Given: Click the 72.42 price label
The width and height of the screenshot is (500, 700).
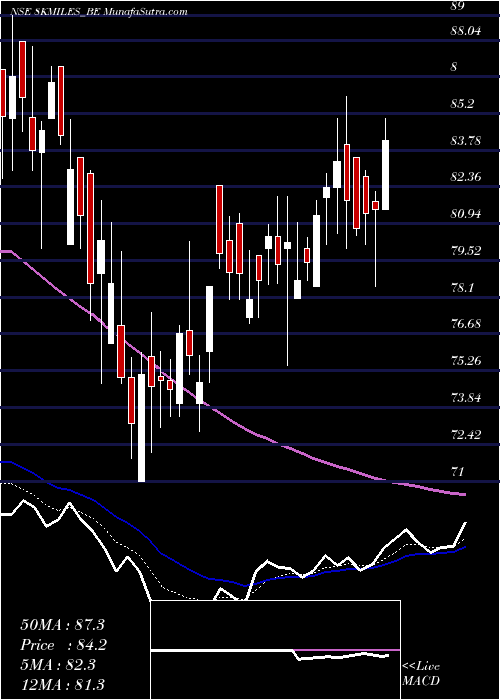Looking at the screenshot, I should coord(466,433).
